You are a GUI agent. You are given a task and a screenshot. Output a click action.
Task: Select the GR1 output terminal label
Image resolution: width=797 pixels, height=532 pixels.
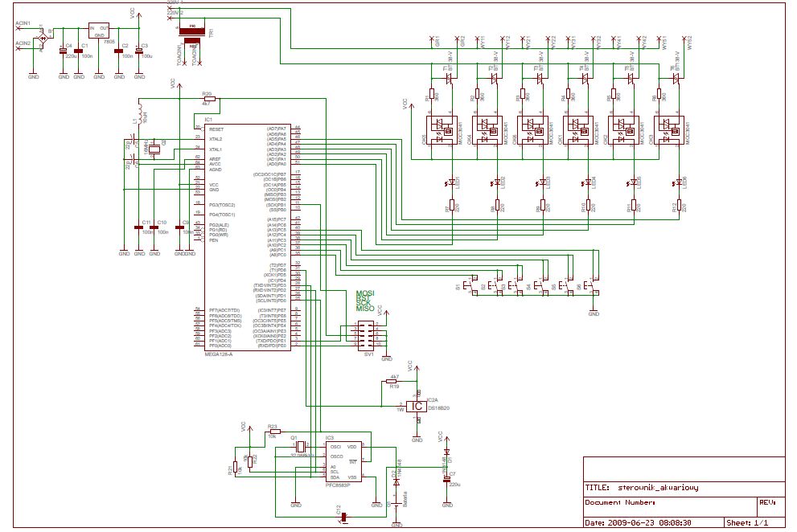coord(438,42)
